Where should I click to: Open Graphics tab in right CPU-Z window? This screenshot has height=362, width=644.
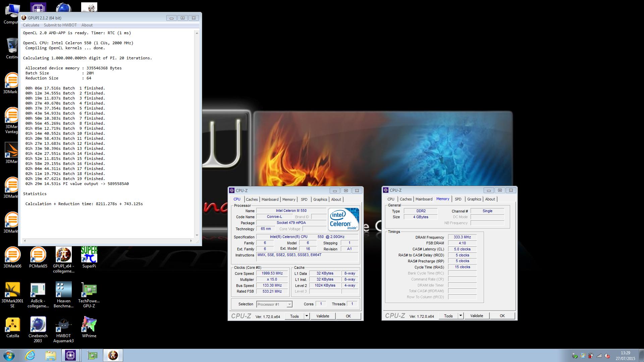pyautogui.click(x=474, y=199)
